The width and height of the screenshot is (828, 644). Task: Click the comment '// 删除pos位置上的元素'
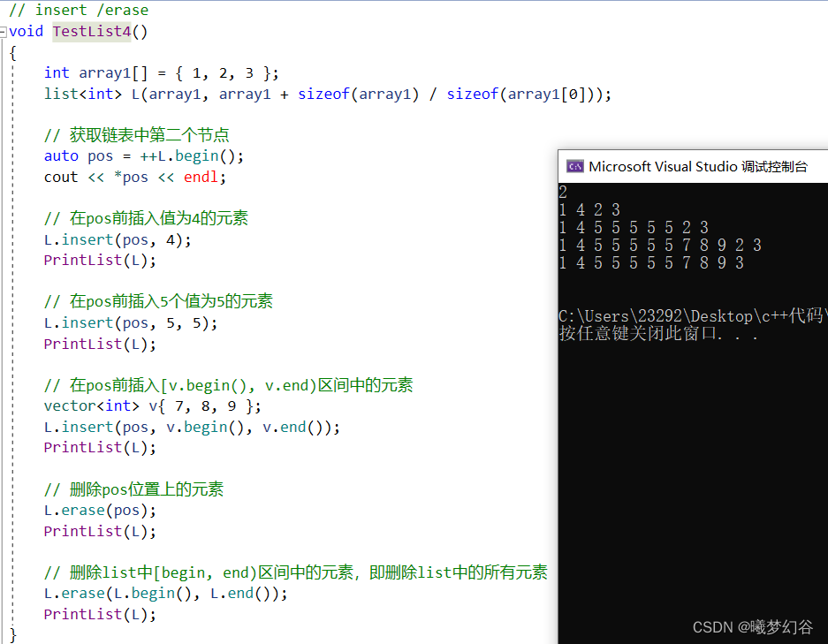coord(133,489)
